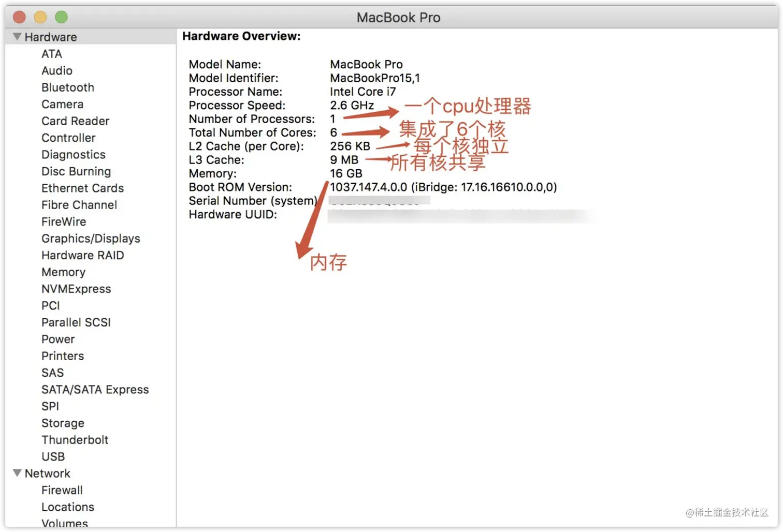Select Parallel SCSI in the sidebar

point(76,322)
